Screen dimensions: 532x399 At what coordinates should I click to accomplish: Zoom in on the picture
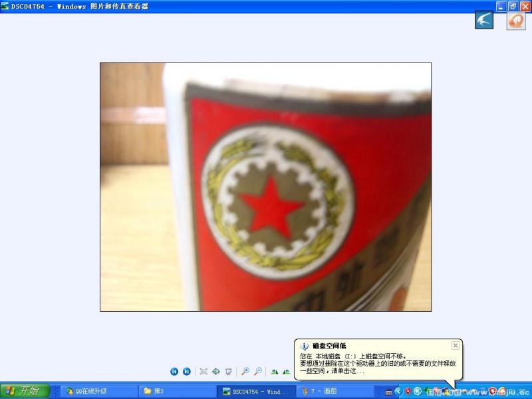click(x=245, y=372)
